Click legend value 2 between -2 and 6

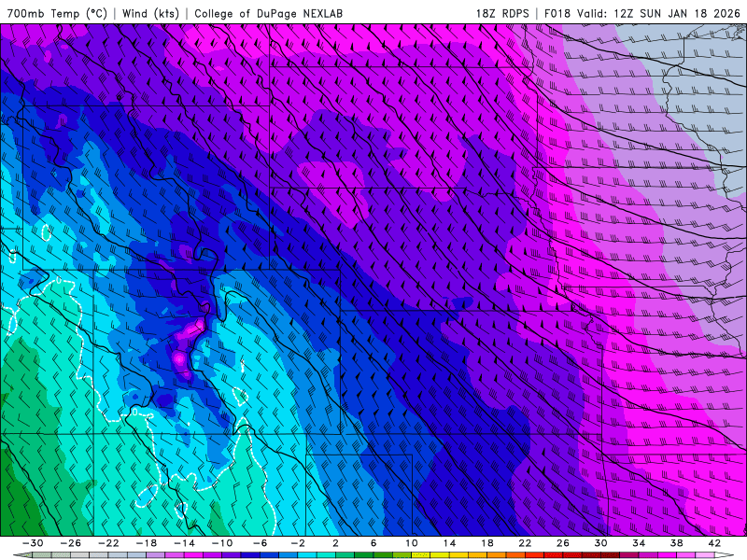(336, 543)
